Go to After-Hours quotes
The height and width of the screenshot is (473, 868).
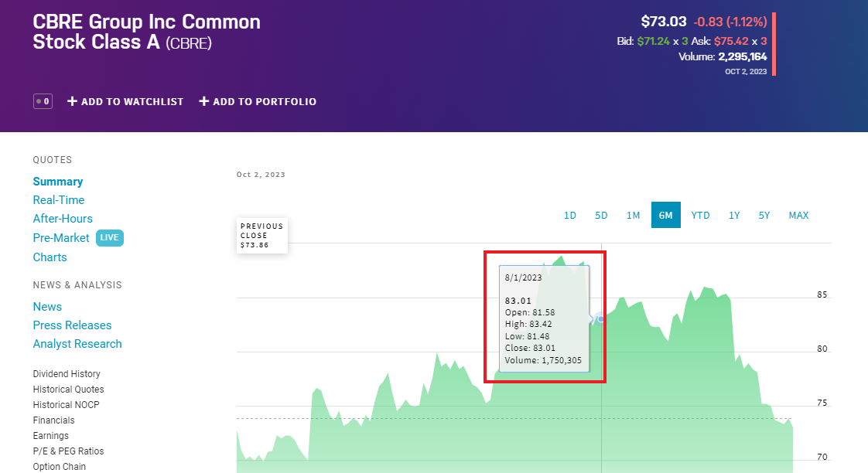click(x=63, y=219)
